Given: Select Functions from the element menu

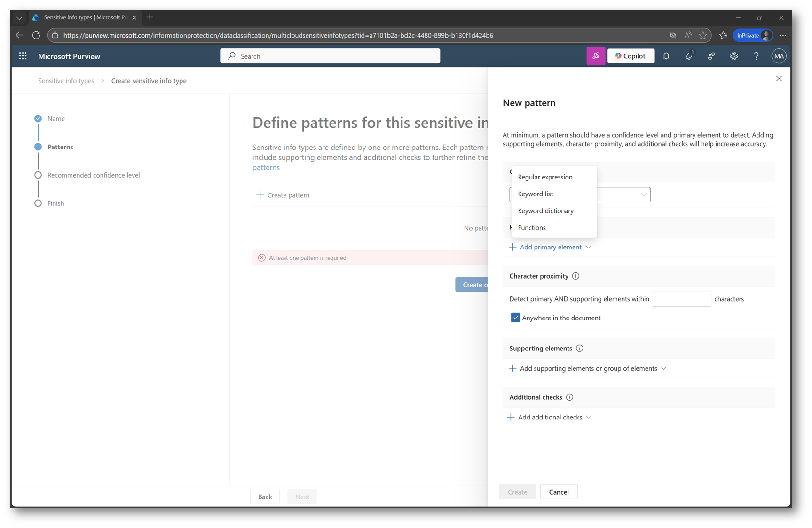Looking at the screenshot, I should click(532, 228).
